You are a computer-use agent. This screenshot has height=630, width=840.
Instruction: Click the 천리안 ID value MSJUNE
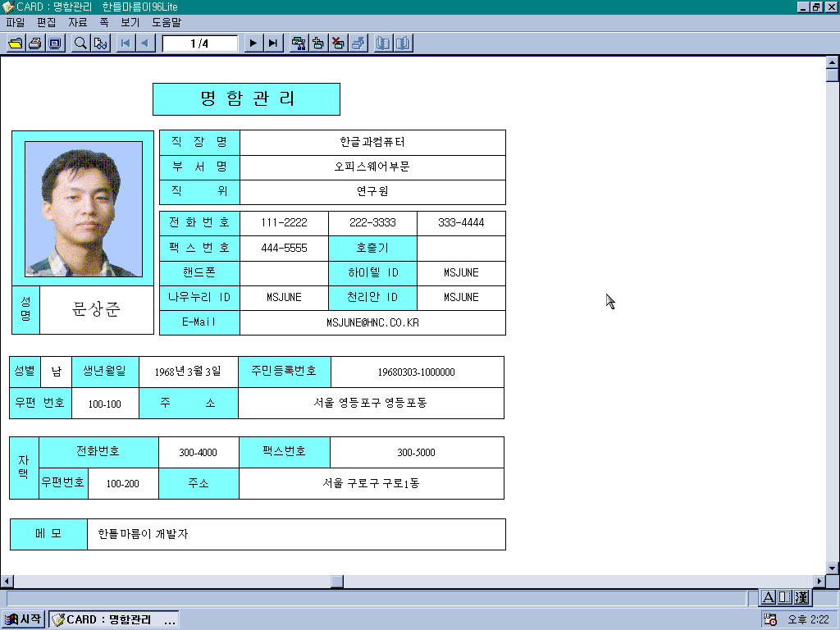tap(461, 298)
